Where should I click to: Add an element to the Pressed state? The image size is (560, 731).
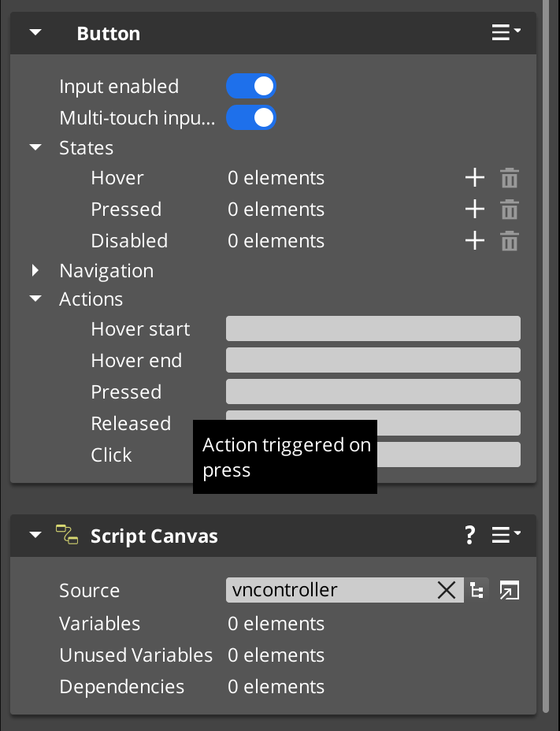click(475, 210)
